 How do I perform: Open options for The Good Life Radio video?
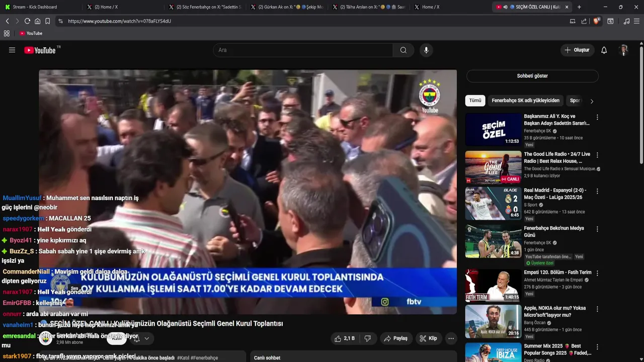coord(597,154)
